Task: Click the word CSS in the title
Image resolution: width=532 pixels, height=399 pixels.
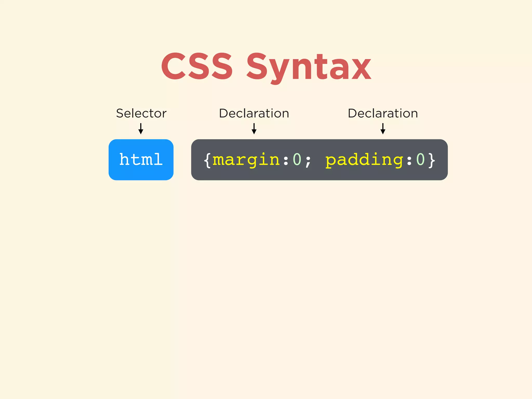Action: pyautogui.click(x=197, y=66)
